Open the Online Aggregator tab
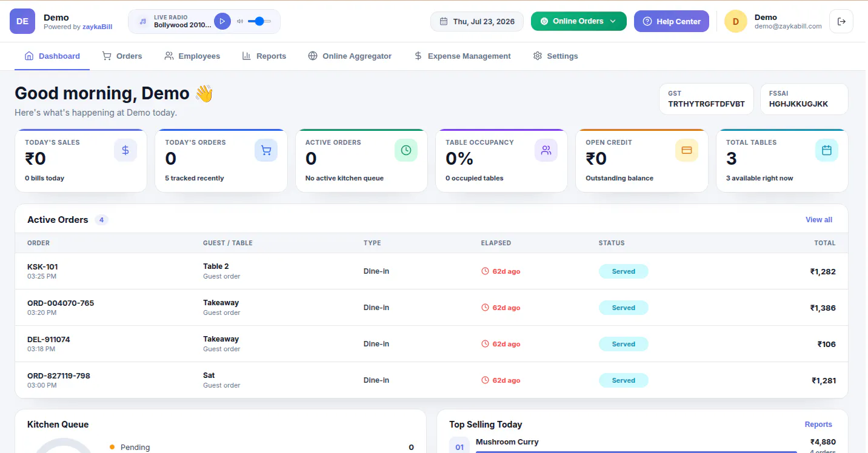 pos(350,56)
